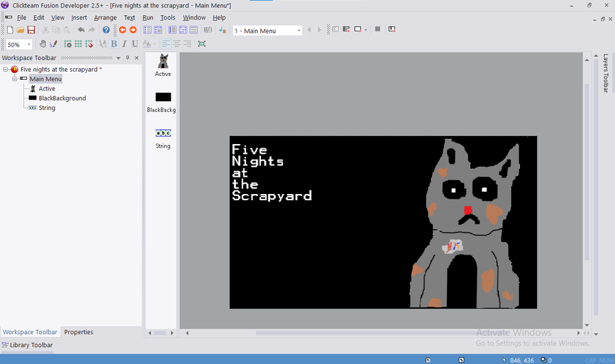
Task: Open the run frame dropdown arrow
Action: [366, 30]
